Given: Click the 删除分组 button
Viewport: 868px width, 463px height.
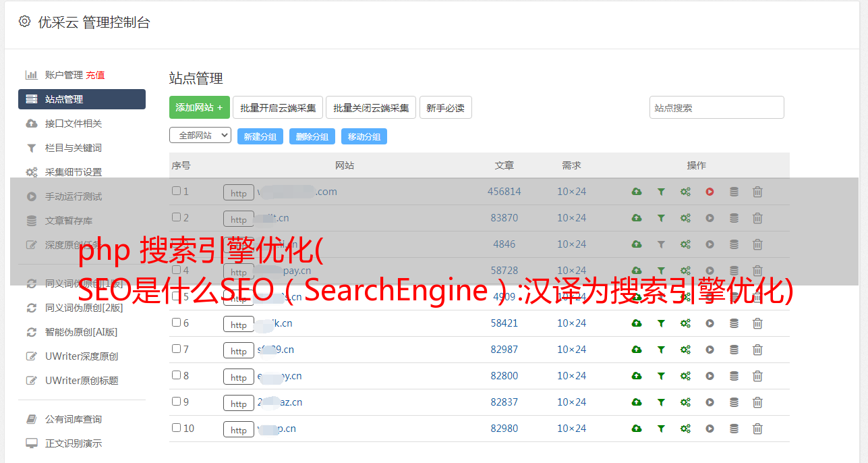Looking at the screenshot, I should point(312,136).
